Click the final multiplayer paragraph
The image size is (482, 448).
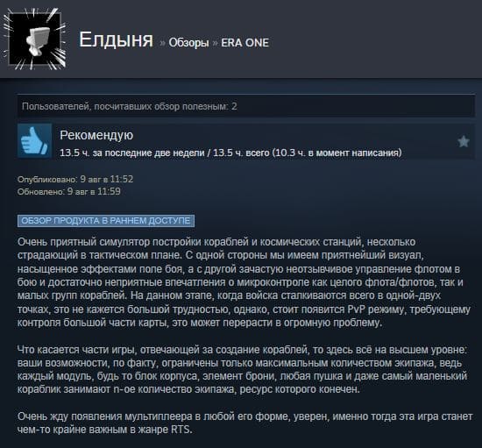[x=245, y=423]
